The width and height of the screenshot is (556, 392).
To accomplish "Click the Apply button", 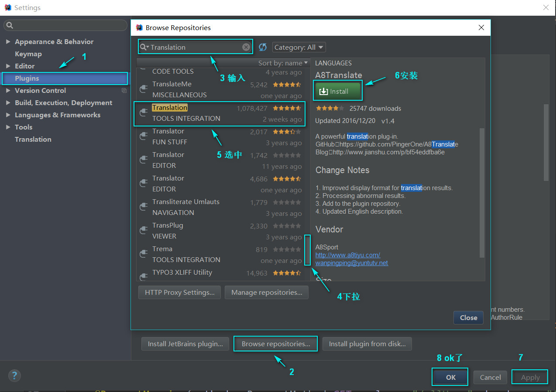I will click(x=530, y=378).
